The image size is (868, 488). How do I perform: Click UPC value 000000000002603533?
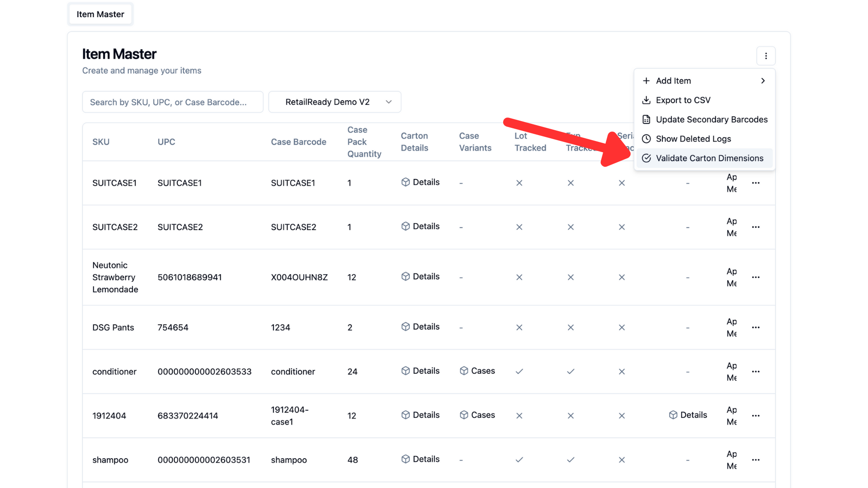[204, 371]
